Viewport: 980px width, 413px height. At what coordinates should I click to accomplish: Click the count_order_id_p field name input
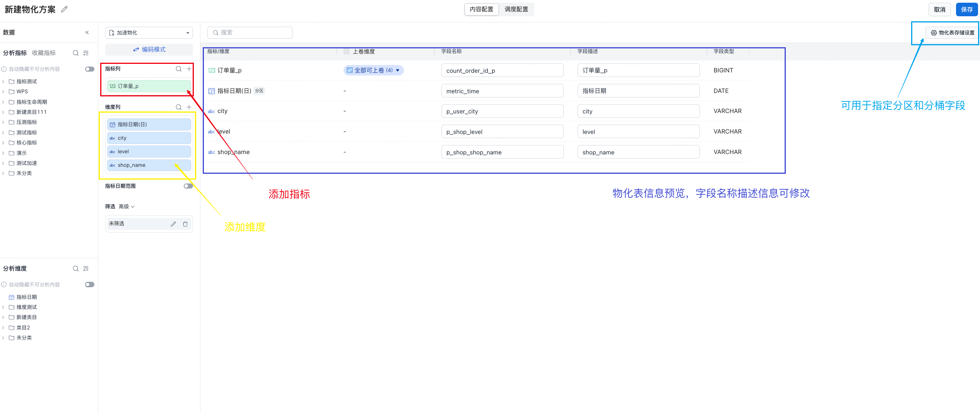coord(502,70)
